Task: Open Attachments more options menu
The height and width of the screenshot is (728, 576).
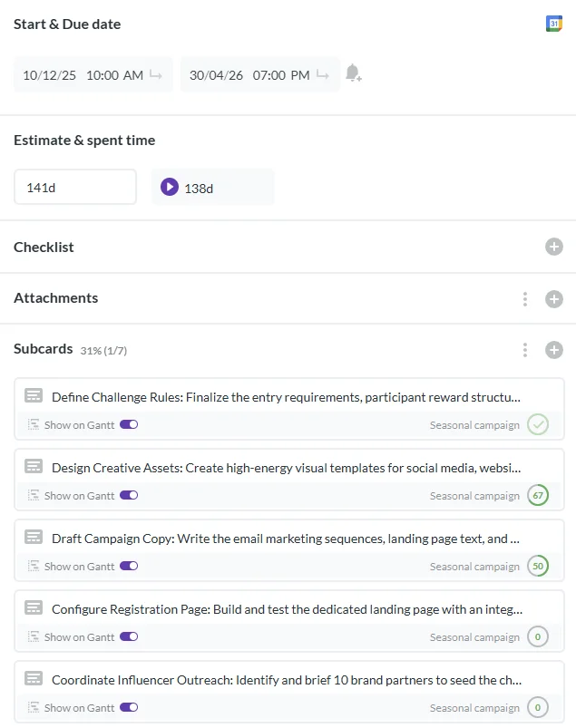Action: (x=525, y=299)
